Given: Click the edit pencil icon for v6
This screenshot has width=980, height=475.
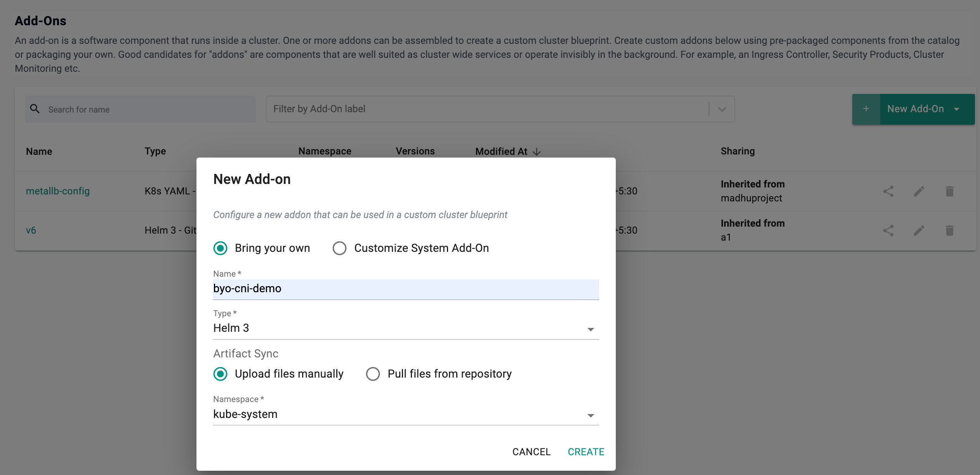Looking at the screenshot, I should (919, 231).
